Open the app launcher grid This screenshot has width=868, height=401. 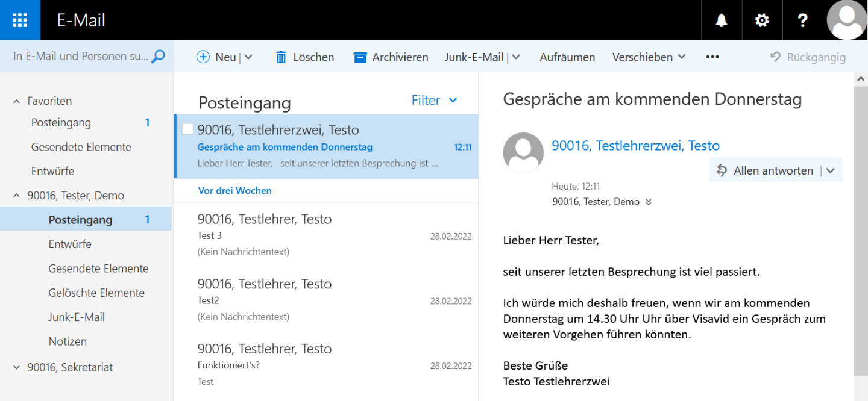[19, 20]
